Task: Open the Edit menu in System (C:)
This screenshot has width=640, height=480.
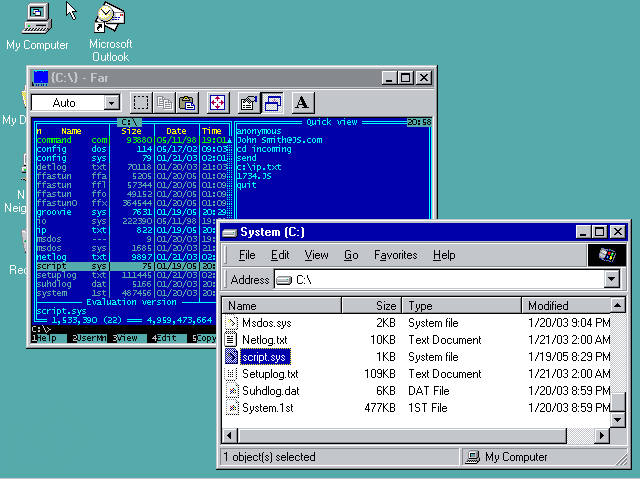Action: pos(280,255)
